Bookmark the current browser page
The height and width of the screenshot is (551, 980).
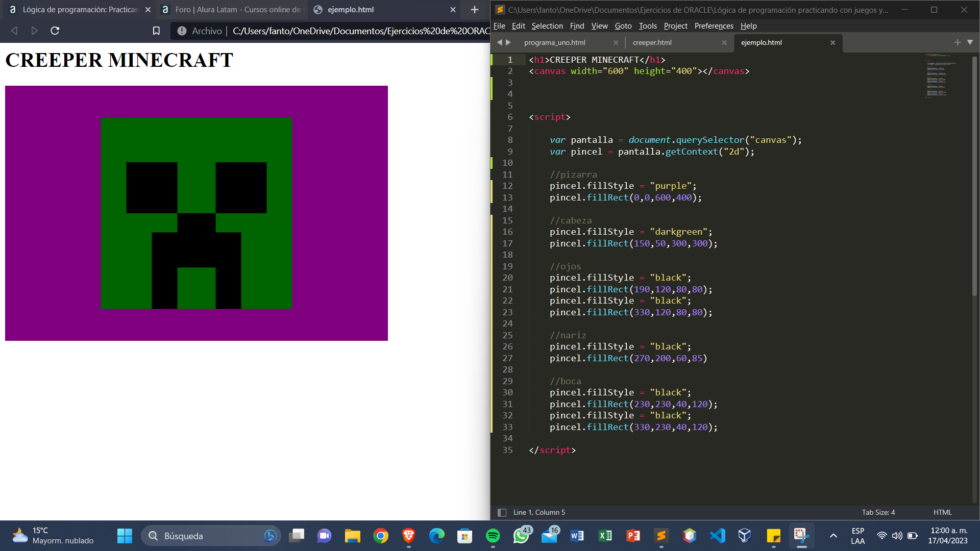[x=156, y=31]
